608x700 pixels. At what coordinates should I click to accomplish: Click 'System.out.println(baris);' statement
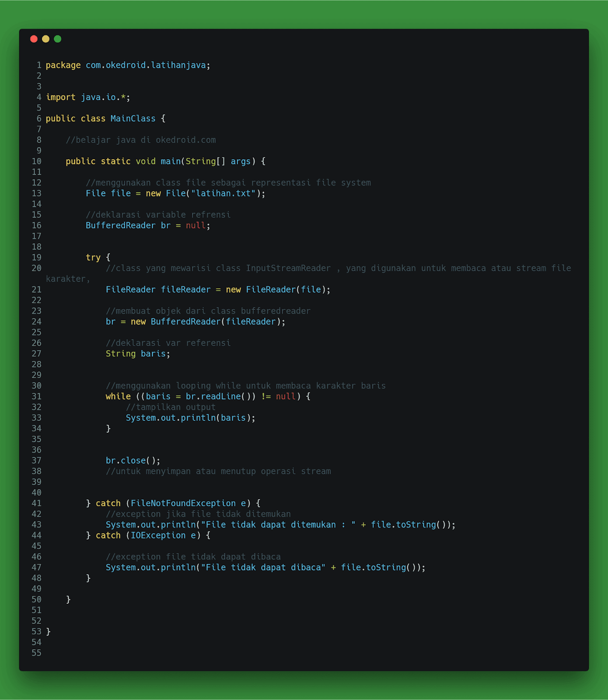point(191,418)
